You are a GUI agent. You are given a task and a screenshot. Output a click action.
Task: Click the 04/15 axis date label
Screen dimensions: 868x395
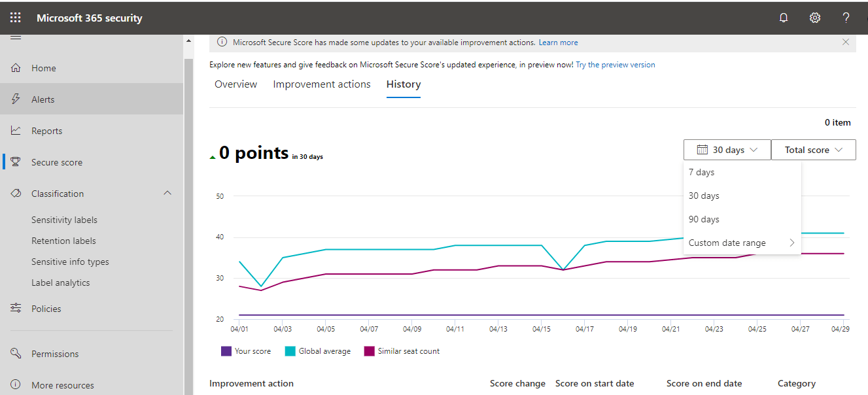[x=541, y=329]
